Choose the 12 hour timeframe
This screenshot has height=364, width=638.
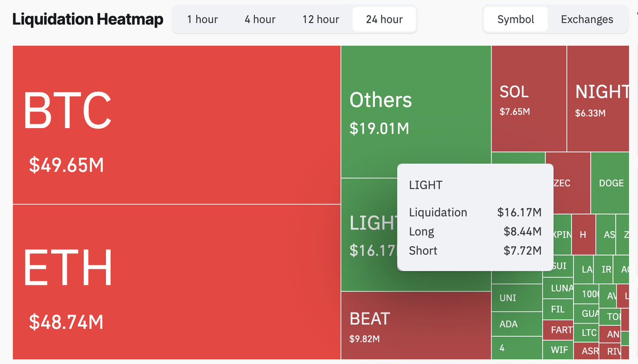point(320,20)
